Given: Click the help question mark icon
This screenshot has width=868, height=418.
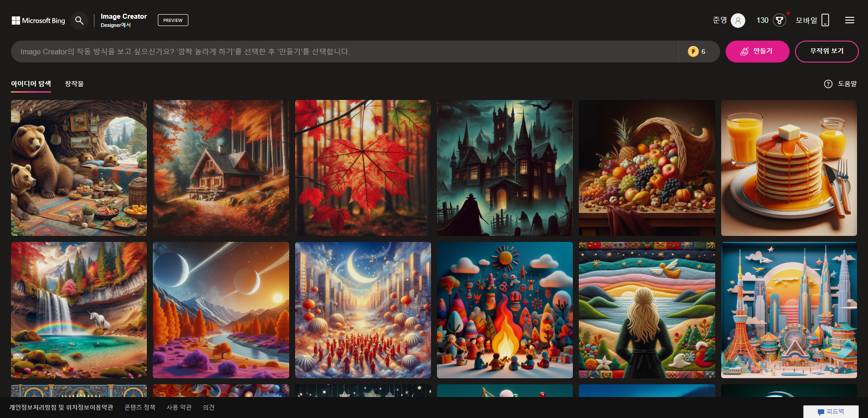Looking at the screenshot, I should pos(828,84).
